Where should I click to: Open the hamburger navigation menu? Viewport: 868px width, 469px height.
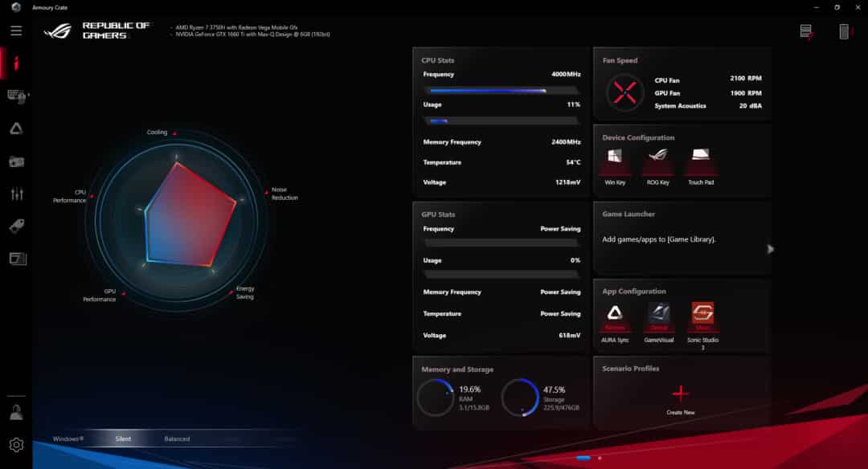coord(16,31)
